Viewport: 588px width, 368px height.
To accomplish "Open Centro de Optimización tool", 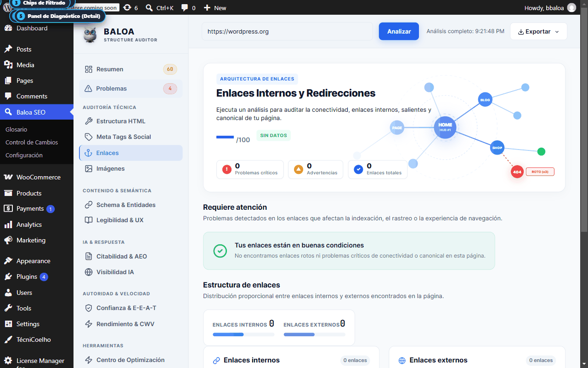I will pyautogui.click(x=130, y=360).
